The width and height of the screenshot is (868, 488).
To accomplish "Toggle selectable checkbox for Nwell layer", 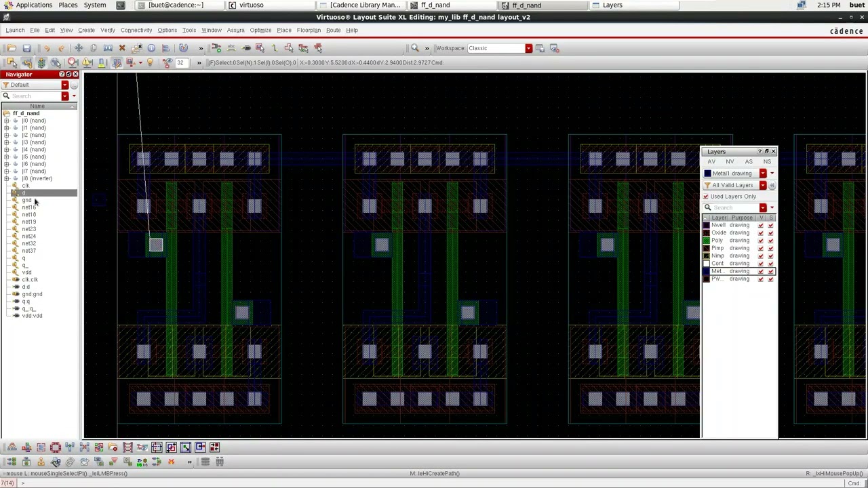I will (770, 225).
